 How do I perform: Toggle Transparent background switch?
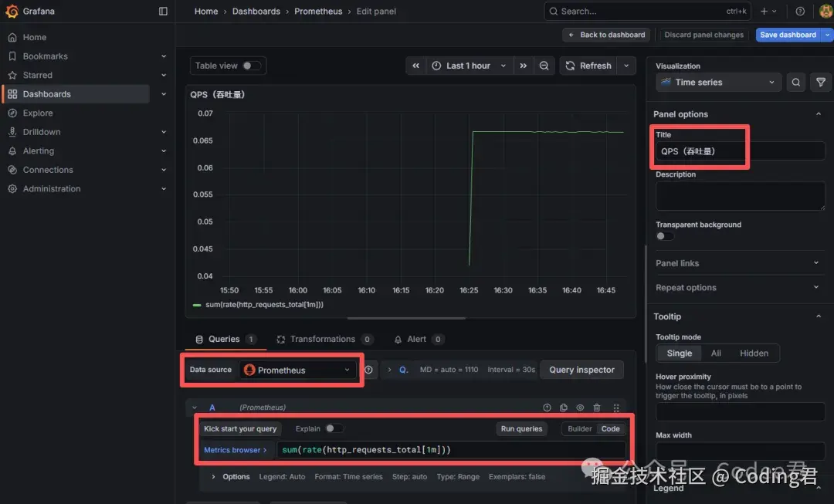pyautogui.click(x=665, y=236)
